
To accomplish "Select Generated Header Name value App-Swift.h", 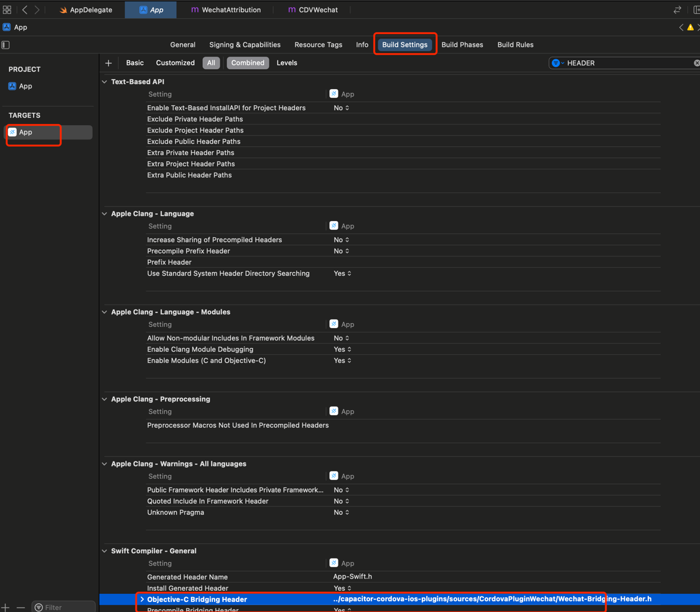I will click(x=353, y=577).
